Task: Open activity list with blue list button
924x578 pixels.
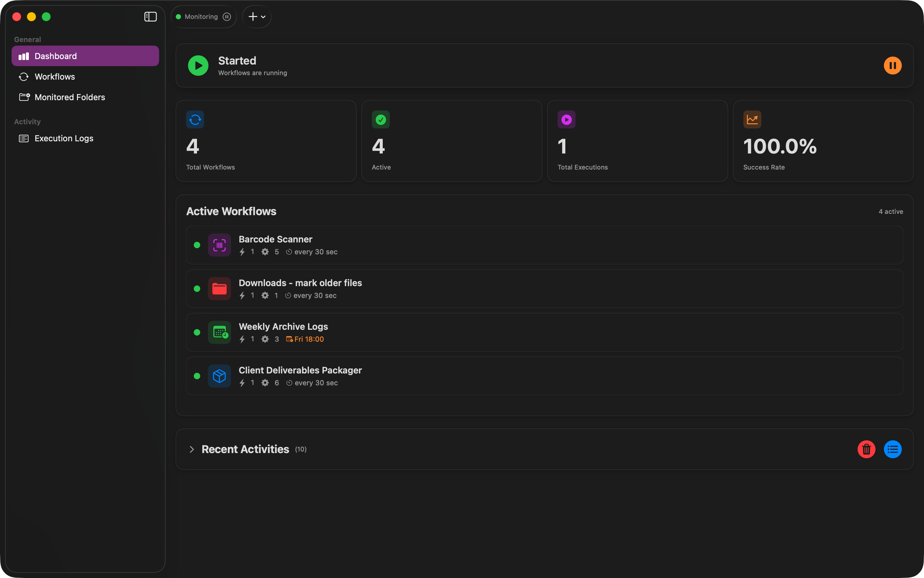Action: 892,449
